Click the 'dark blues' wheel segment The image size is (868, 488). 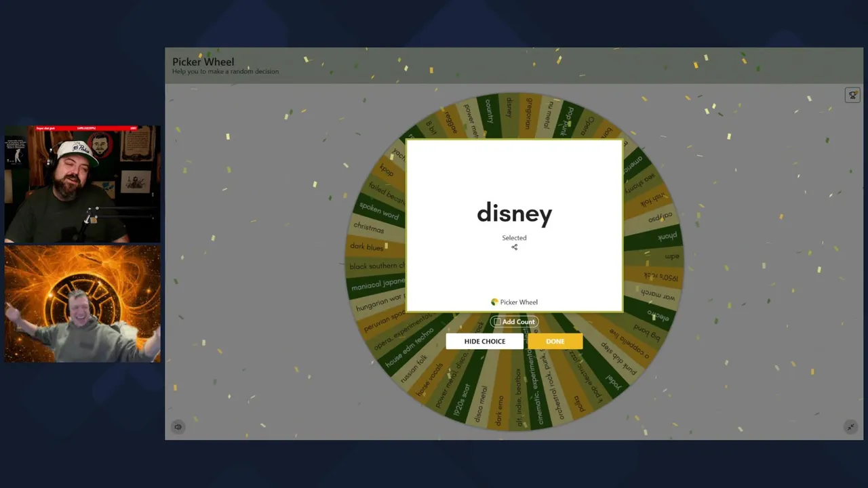[x=367, y=247]
